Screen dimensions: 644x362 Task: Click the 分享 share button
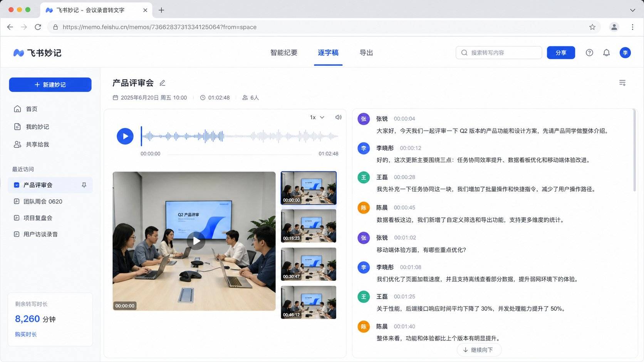point(561,53)
